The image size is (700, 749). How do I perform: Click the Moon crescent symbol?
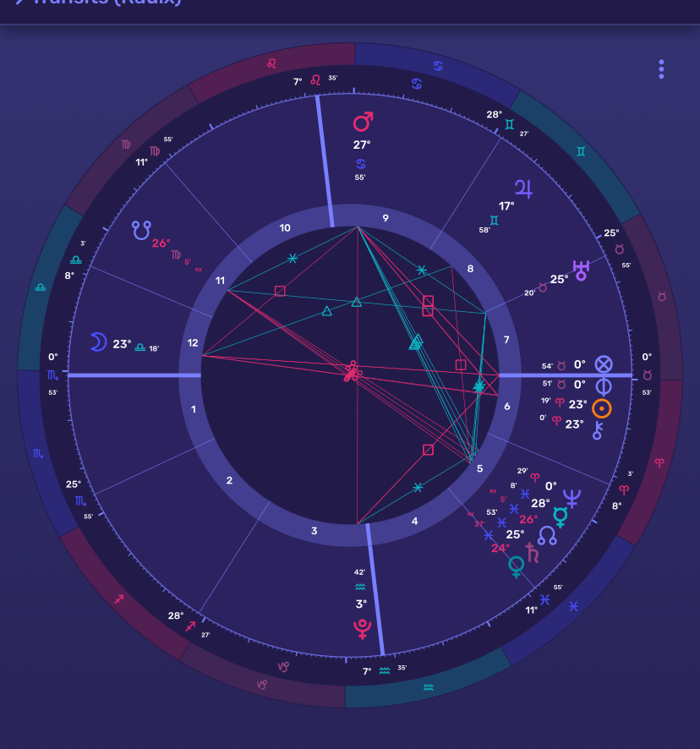[x=98, y=342]
